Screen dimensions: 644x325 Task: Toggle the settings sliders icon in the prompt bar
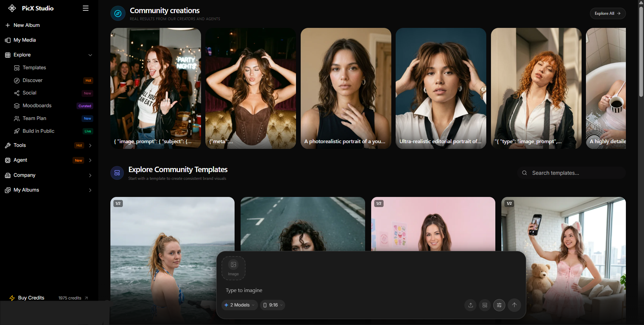click(x=499, y=305)
